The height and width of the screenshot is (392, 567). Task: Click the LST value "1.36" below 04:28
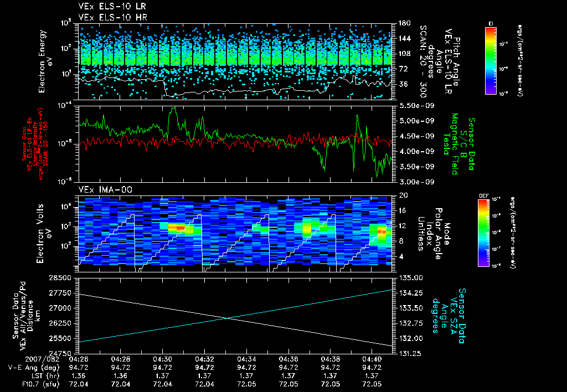(x=120, y=376)
